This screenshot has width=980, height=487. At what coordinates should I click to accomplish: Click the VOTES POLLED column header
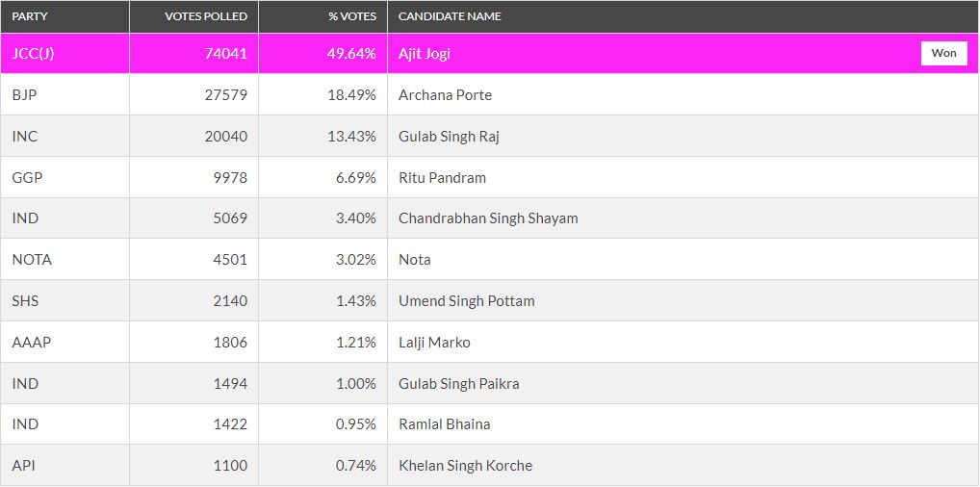point(206,16)
